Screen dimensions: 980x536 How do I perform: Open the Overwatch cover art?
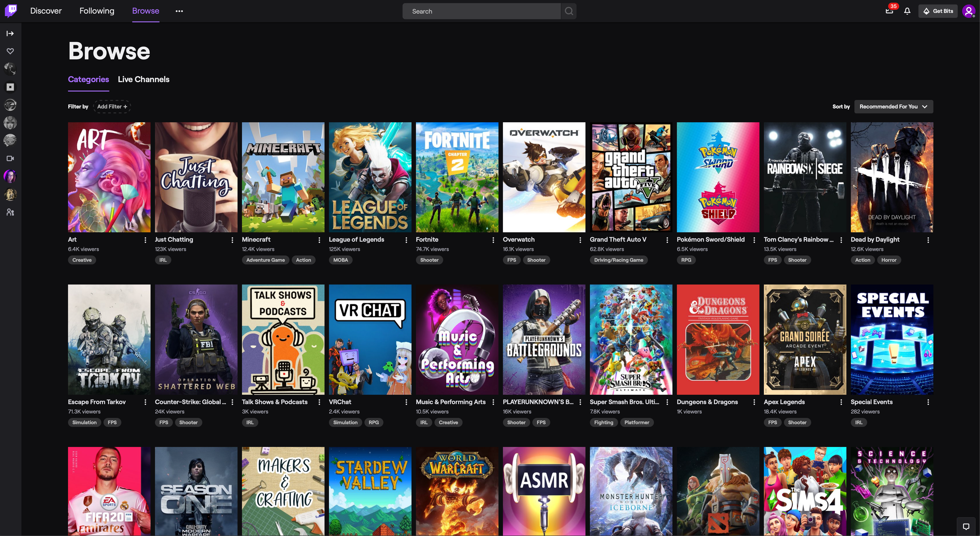(x=544, y=177)
